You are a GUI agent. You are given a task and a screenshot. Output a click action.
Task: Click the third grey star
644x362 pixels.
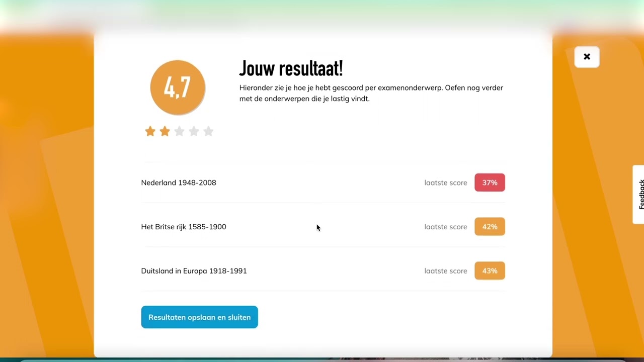(179, 131)
